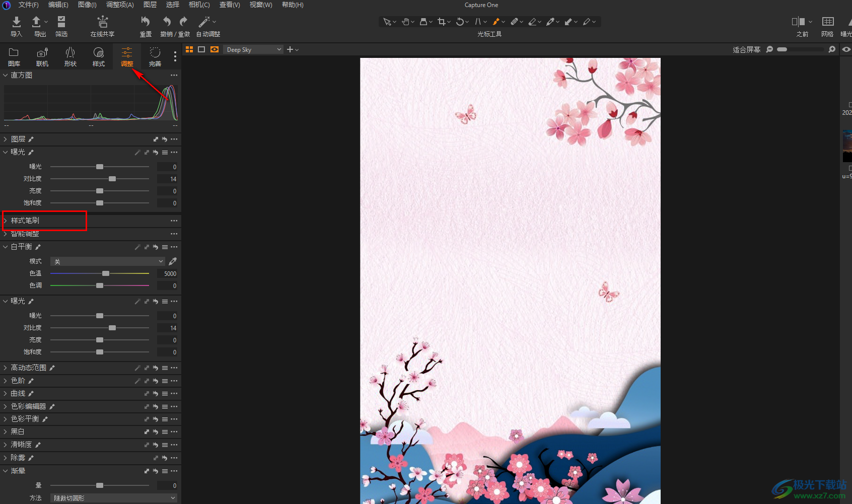Screen dimensions: 852x504
Task: Open the 帮助(H) menu
Action: (x=293, y=5)
